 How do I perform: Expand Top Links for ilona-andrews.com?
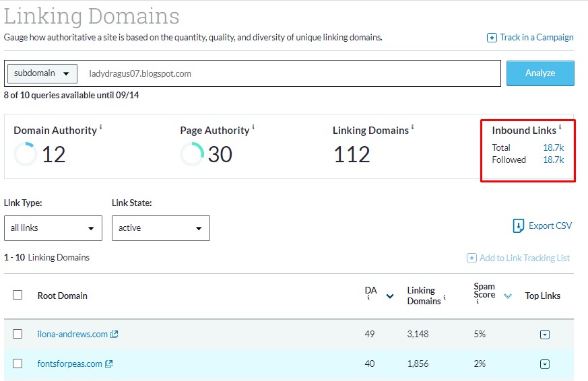click(x=545, y=335)
